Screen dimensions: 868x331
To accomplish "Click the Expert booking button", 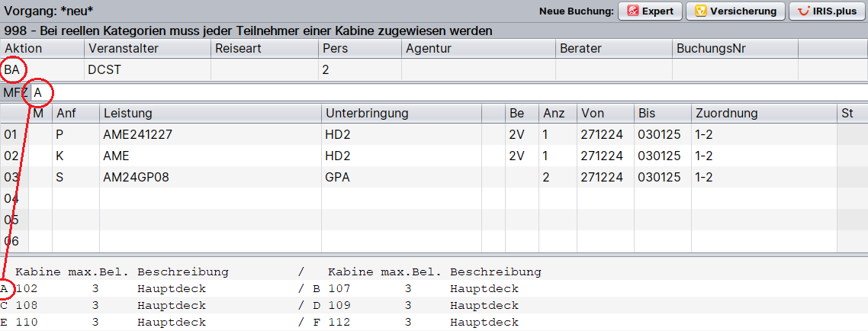I will pyautogui.click(x=649, y=11).
